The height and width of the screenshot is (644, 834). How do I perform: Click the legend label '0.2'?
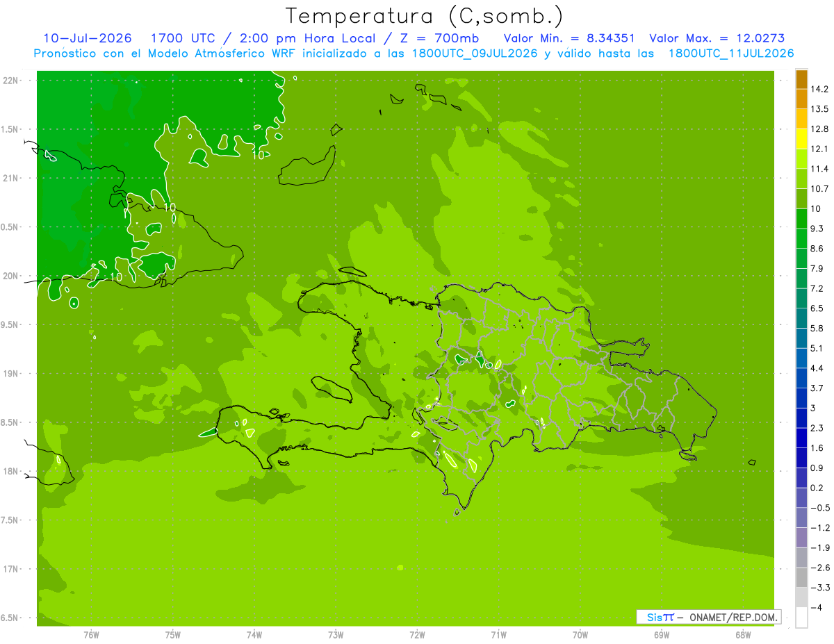817,488
